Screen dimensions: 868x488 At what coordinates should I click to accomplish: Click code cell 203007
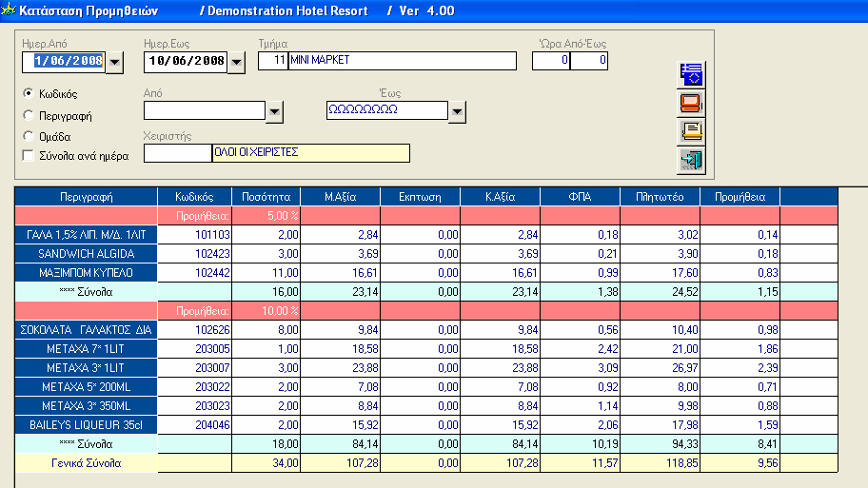194,368
